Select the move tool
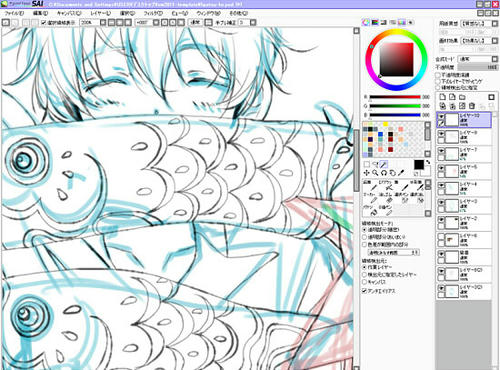The width and height of the screenshot is (500, 370). (x=367, y=173)
